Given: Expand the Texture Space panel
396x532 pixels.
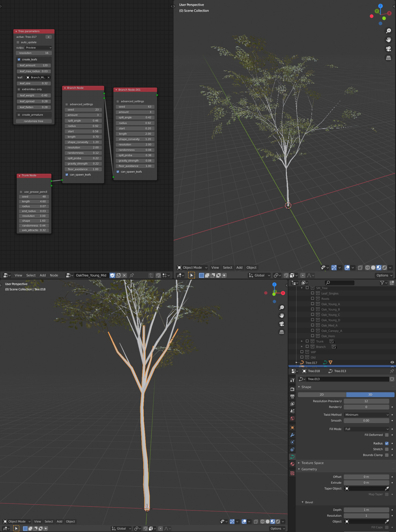Looking at the screenshot, I should (x=312, y=463).
